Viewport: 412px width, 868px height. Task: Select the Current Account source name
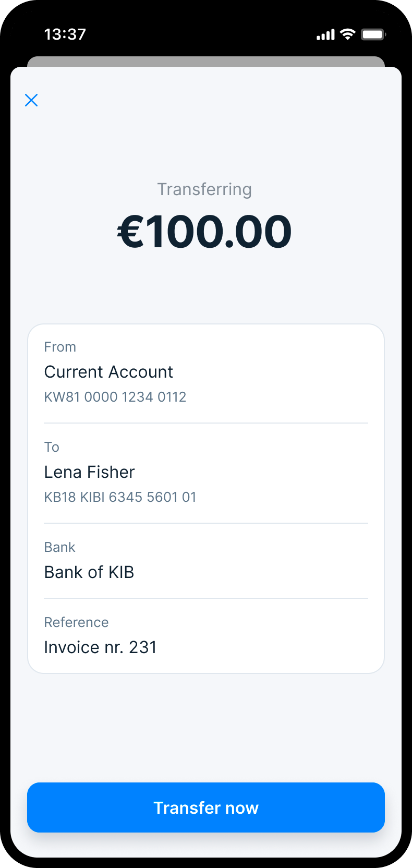[108, 372]
